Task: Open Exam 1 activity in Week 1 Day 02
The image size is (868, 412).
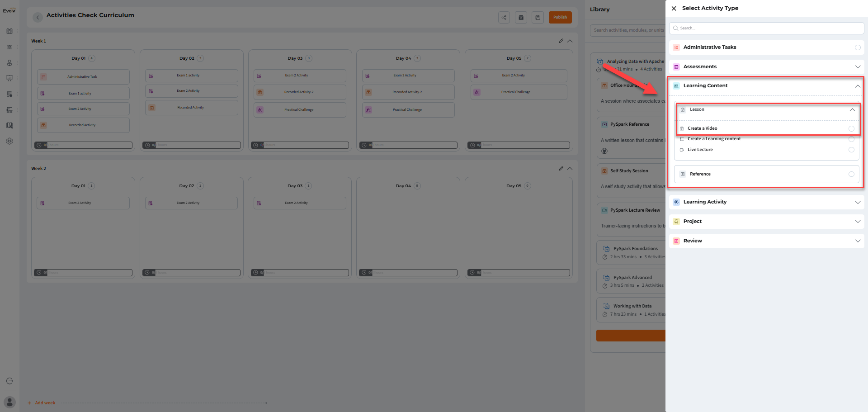Action: (192, 76)
